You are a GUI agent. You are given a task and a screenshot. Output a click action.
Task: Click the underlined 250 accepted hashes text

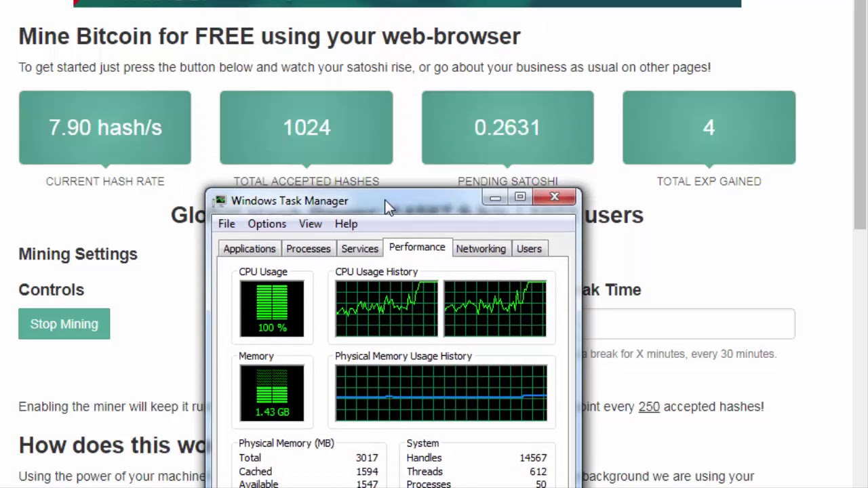click(649, 407)
